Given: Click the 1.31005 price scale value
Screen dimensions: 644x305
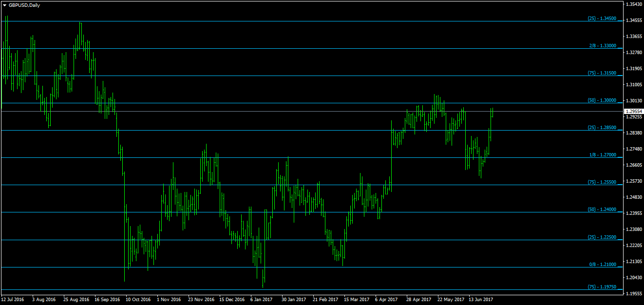Looking at the screenshot, I should 633,84.
